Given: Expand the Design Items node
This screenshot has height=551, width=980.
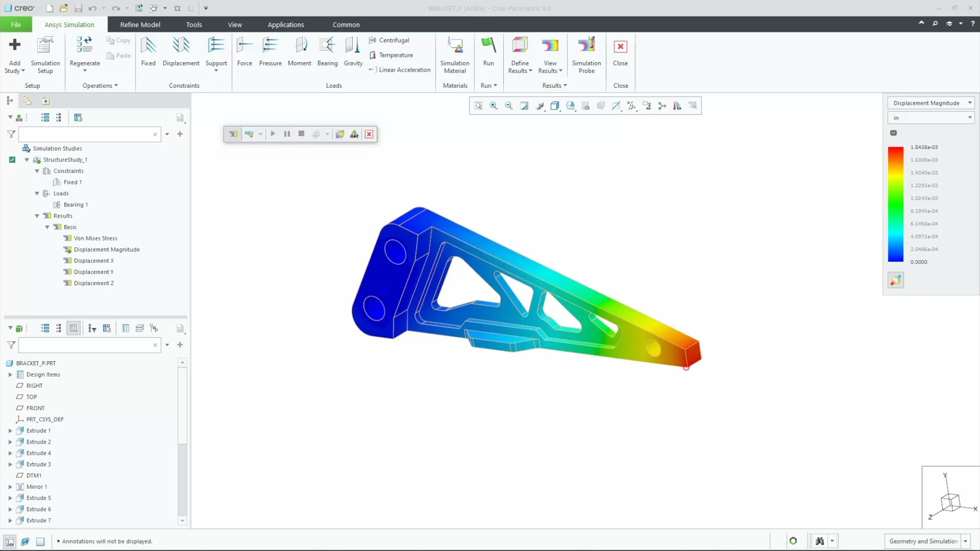Looking at the screenshot, I should pyautogui.click(x=10, y=374).
